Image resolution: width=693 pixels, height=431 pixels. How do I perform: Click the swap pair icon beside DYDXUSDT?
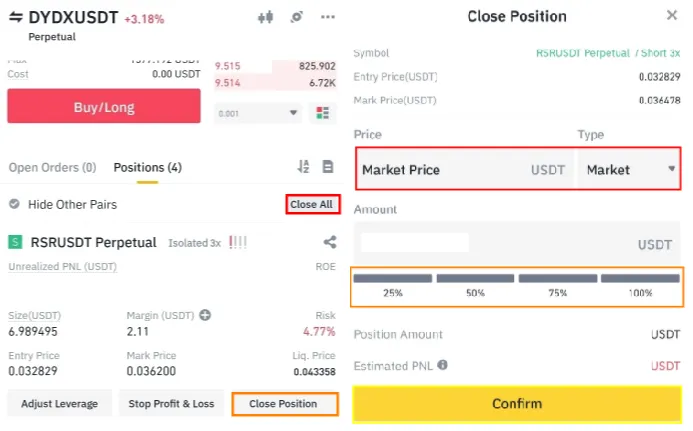[x=16, y=17]
